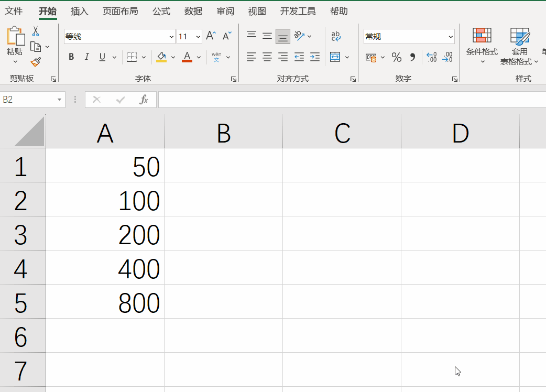
Task: Switch to the 插入 tab
Action: pyautogui.click(x=80, y=12)
